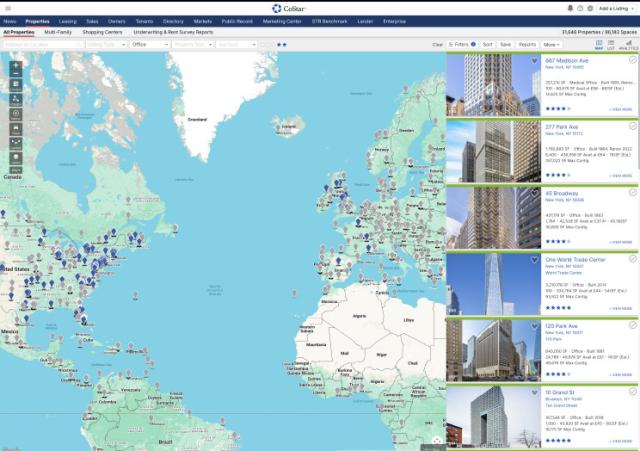The image size is (640, 451).
Task: Open the Filters button
Action: click(x=462, y=44)
